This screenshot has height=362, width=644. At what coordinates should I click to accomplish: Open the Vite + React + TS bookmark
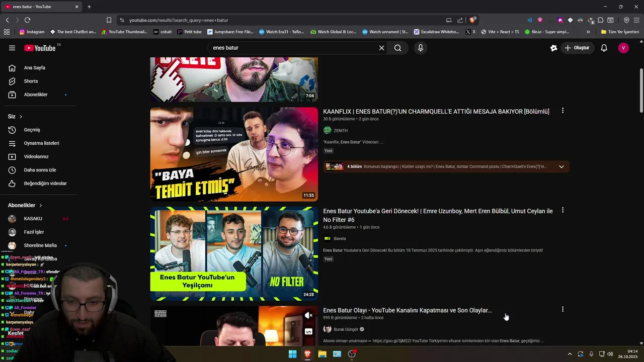[x=500, y=32]
